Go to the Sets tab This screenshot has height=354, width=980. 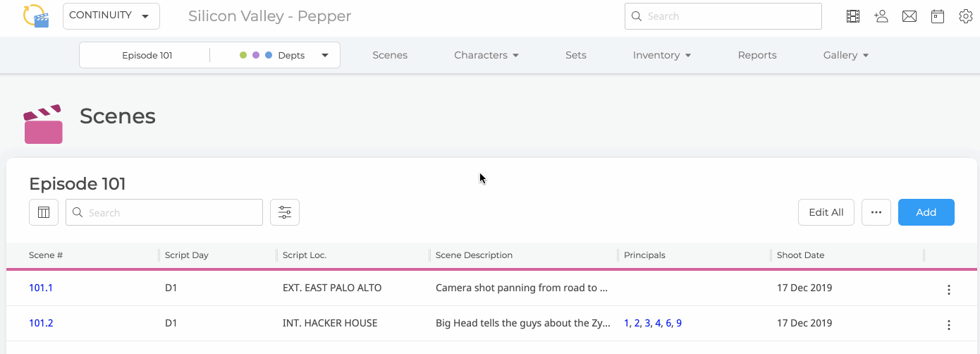click(576, 55)
